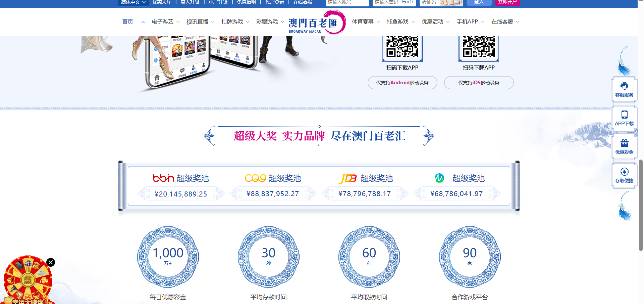Focus the 请输入账号 username field

(347, 3)
